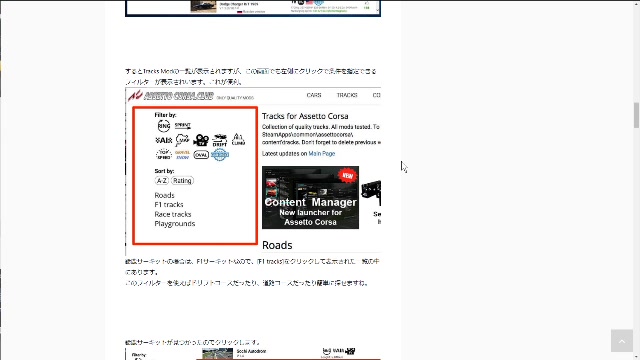Screen dimensions: 640x360
Task: Select the GRAVEL SNOW filter icon
Action: 182,155
